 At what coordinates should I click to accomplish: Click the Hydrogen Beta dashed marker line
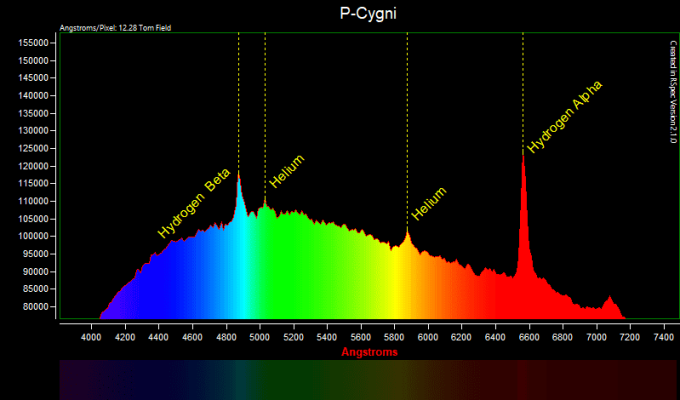238,100
